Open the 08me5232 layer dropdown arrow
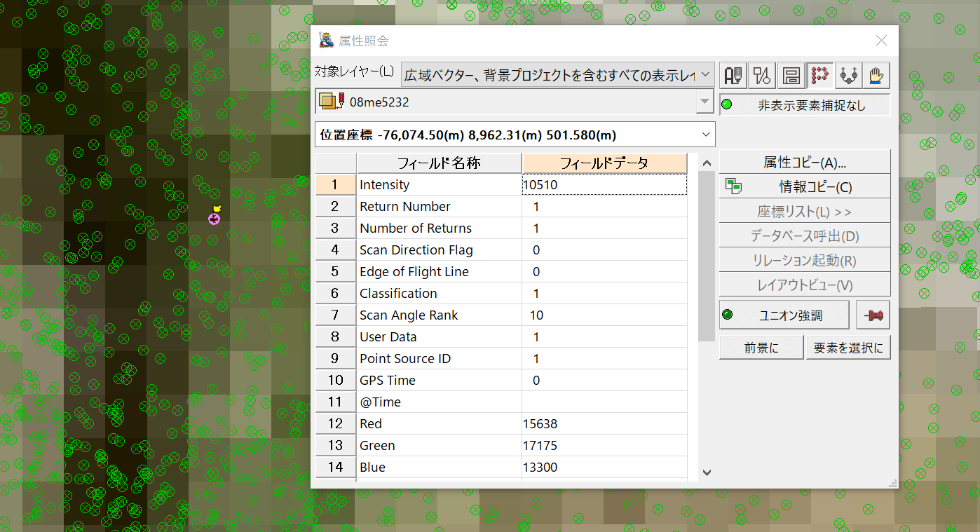 (705, 102)
